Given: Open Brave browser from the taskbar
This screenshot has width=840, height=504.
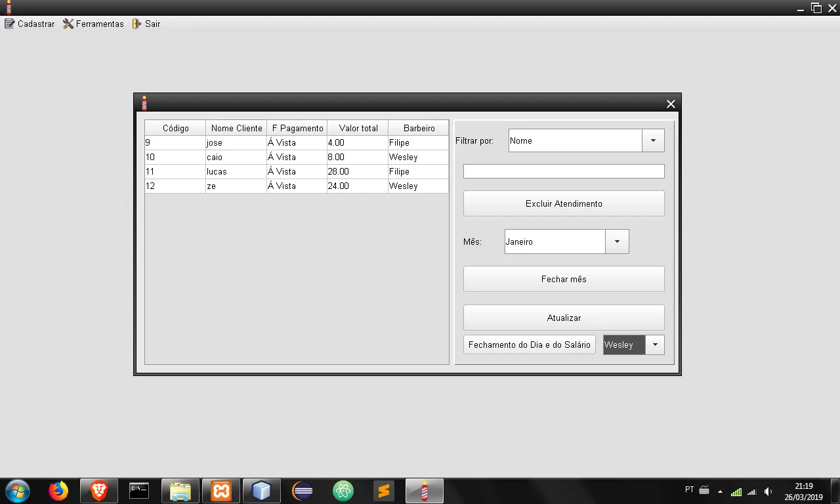Looking at the screenshot, I should (99, 490).
